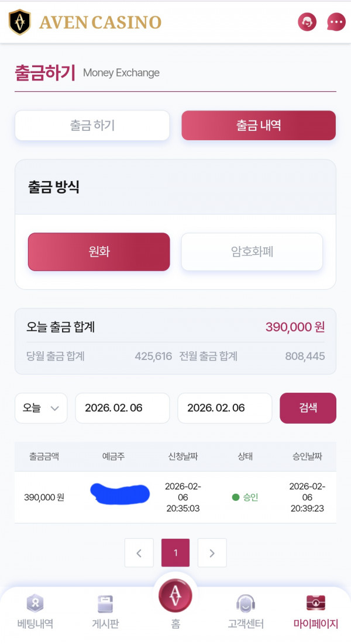The width and height of the screenshot is (351, 644).
Task: Select the 출금 내역 tab
Action: (x=258, y=125)
